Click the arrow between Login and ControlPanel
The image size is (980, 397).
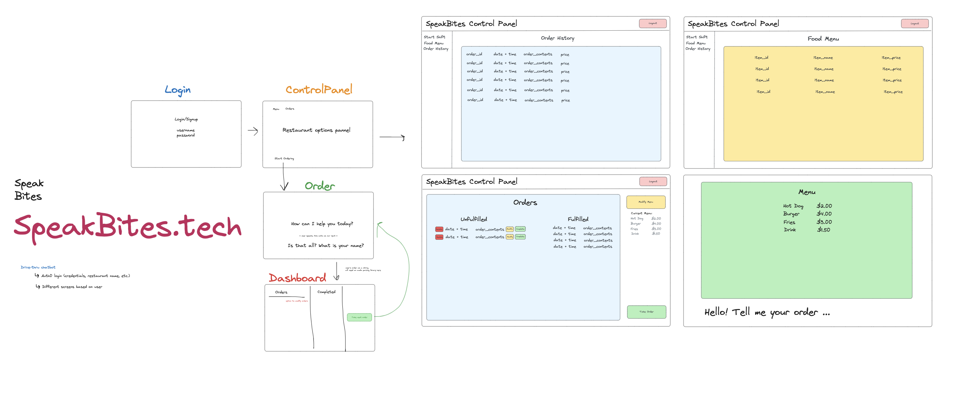click(x=252, y=131)
